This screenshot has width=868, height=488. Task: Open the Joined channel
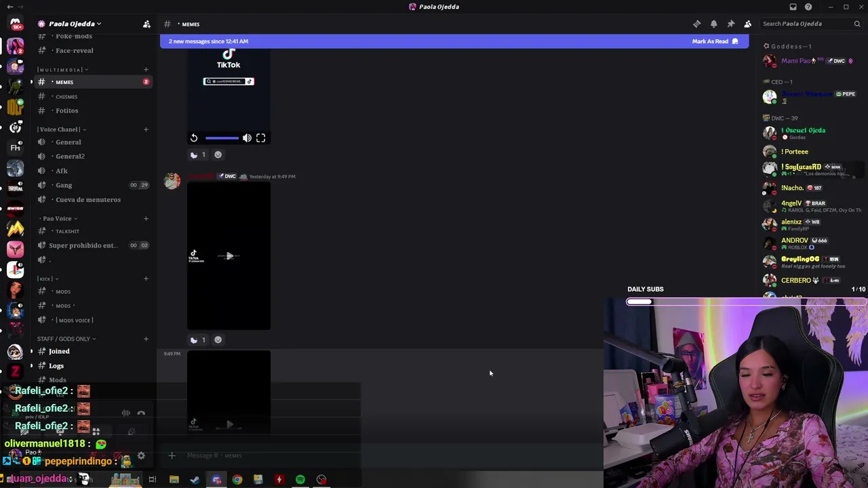click(x=93, y=351)
